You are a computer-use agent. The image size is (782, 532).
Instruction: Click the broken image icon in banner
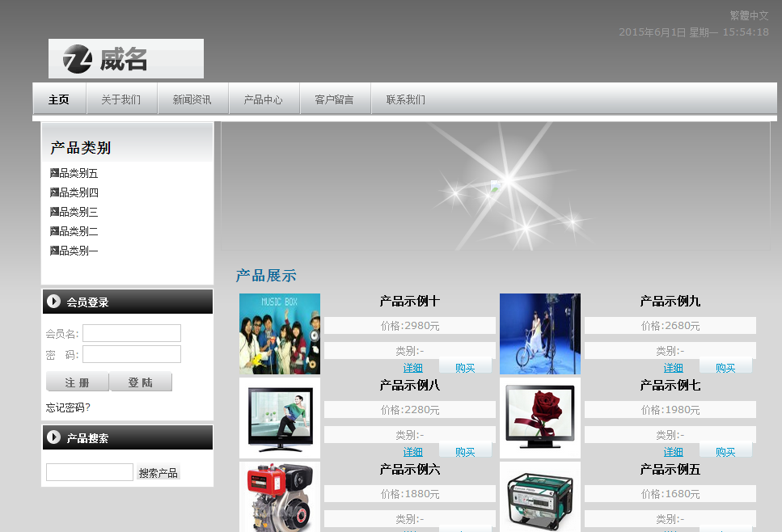tap(496, 186)
